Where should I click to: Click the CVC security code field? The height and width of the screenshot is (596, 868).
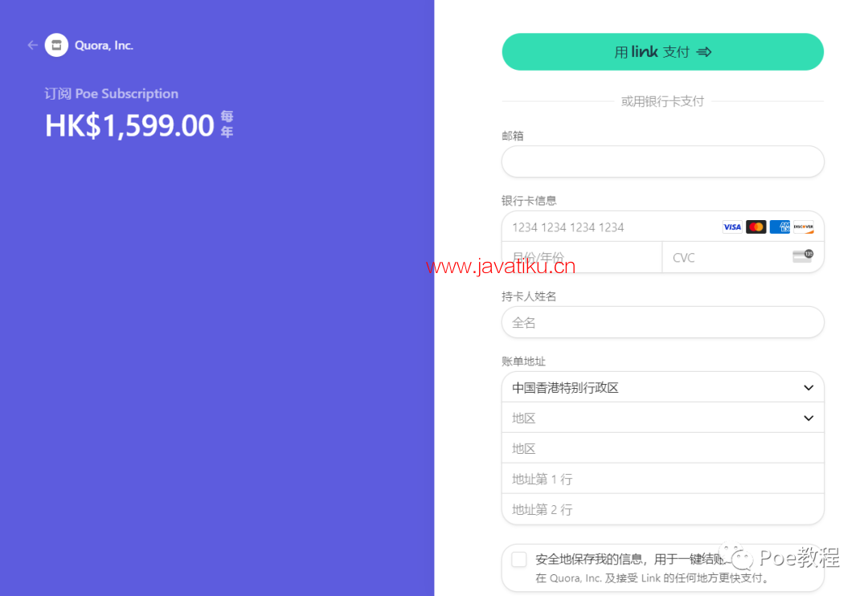point(743,257)
